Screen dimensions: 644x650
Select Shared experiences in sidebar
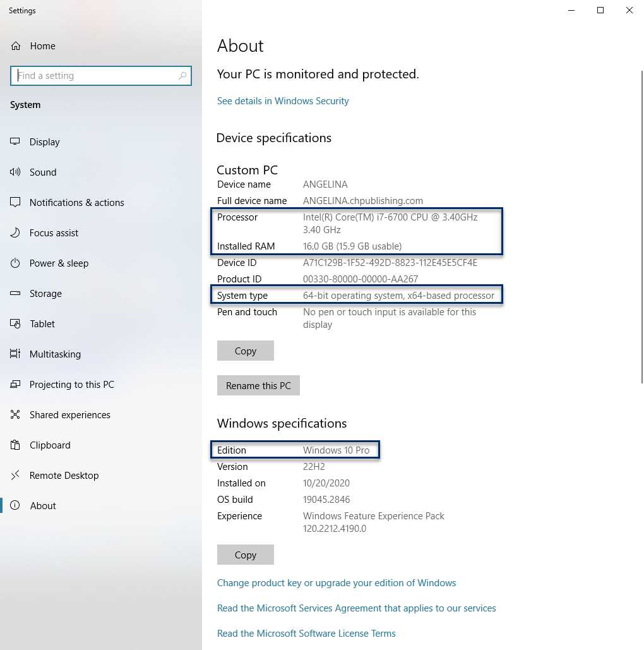69,415
